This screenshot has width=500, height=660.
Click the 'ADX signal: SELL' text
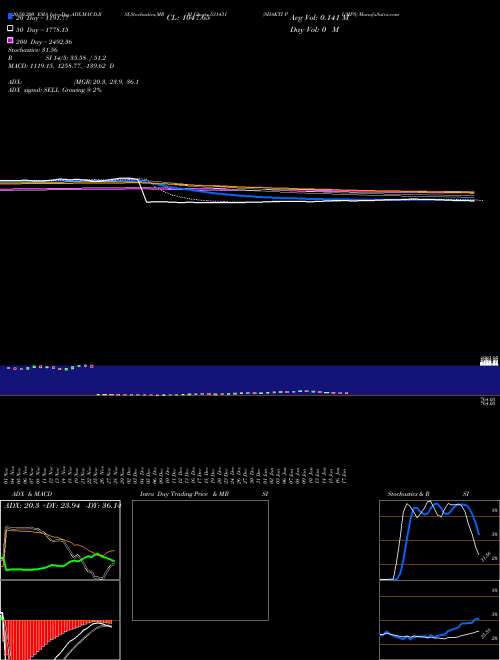[34, 90]
